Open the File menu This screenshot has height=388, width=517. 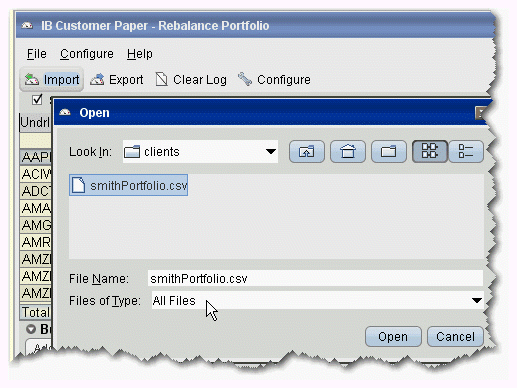pos(37,54)
